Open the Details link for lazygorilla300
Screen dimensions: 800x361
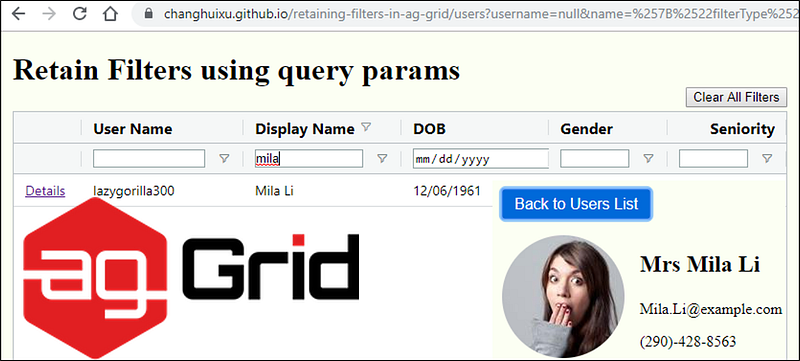tap(45, 191)
